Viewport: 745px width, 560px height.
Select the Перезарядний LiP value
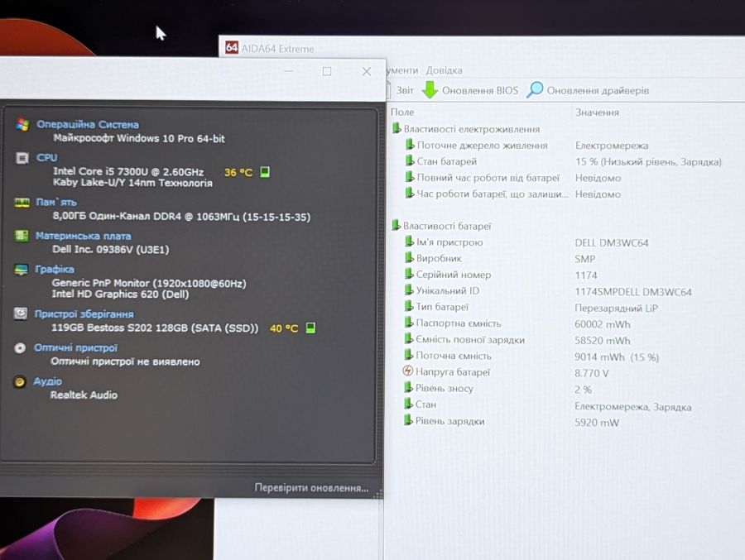[616, 309]
